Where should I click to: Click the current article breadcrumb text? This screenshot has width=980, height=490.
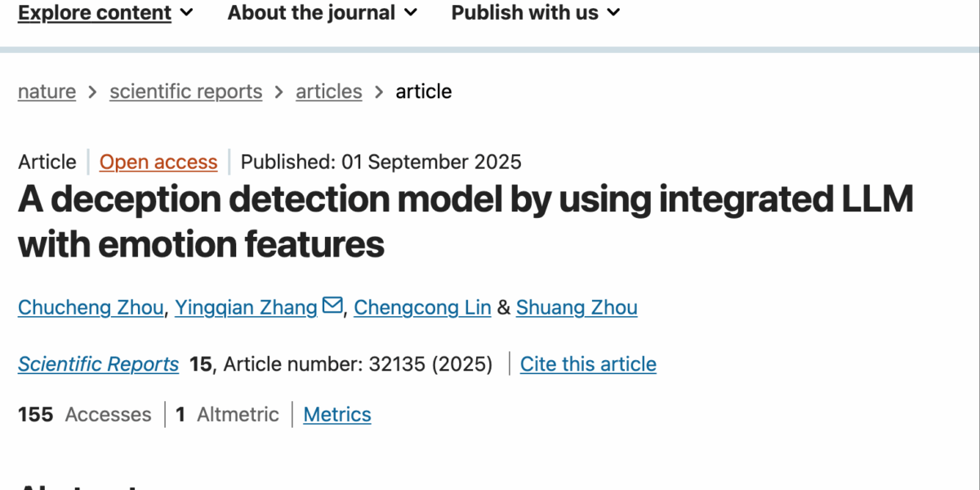click(424, 91)
